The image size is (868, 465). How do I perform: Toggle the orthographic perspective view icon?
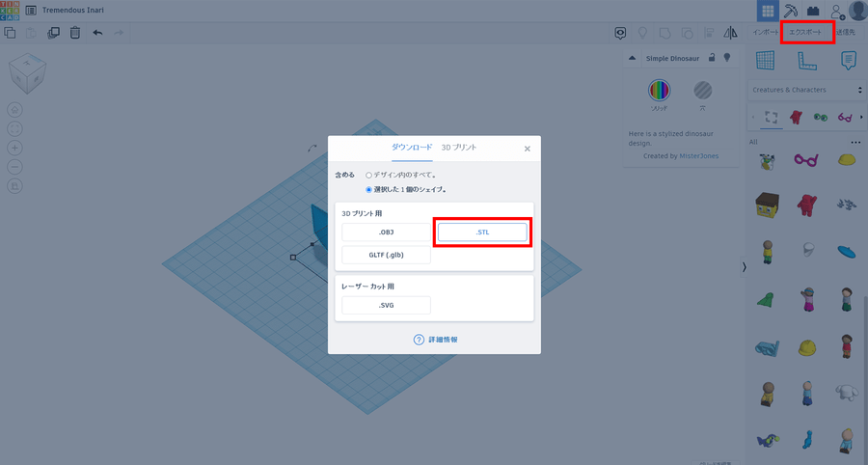pos(14,186)
